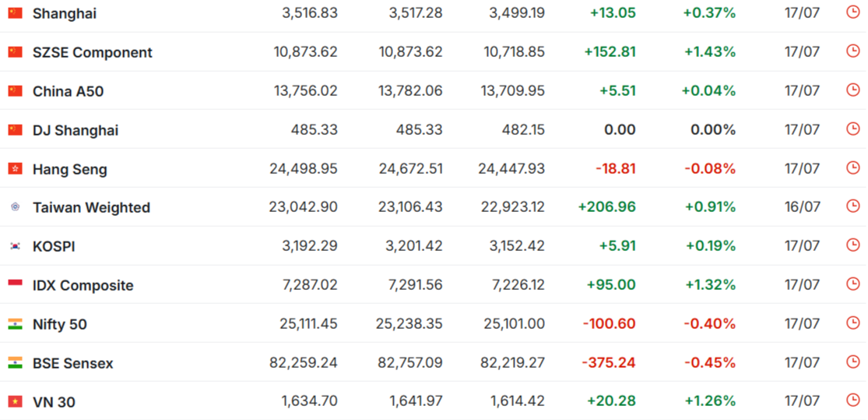Viewport: 868px width, 420px height.
Task: Open the Taiwan Weighted index page
Action: coord(91,208)
